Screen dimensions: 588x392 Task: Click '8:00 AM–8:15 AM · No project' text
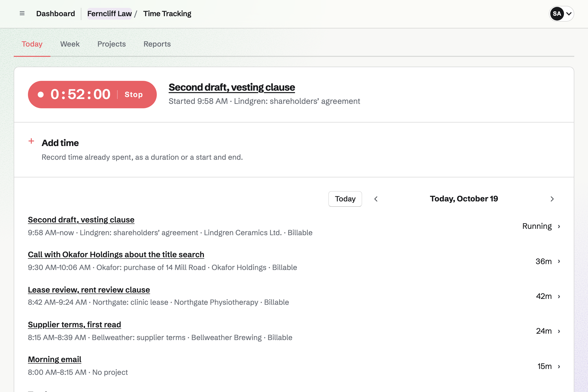tap(78, 372)
